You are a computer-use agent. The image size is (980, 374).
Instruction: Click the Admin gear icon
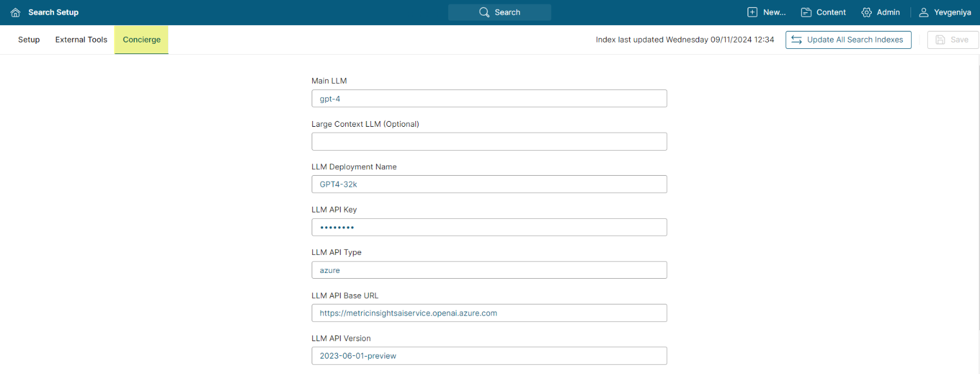[867, 12]
